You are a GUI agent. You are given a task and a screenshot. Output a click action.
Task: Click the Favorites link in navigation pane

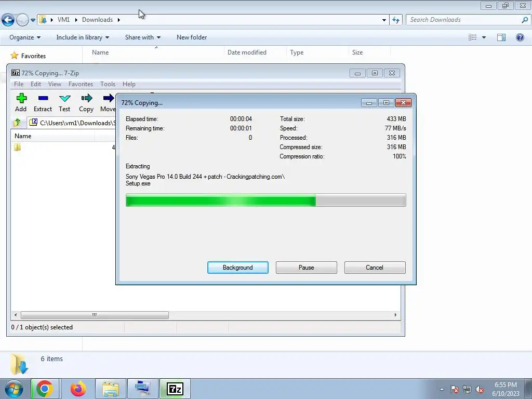tap(33, 56)
